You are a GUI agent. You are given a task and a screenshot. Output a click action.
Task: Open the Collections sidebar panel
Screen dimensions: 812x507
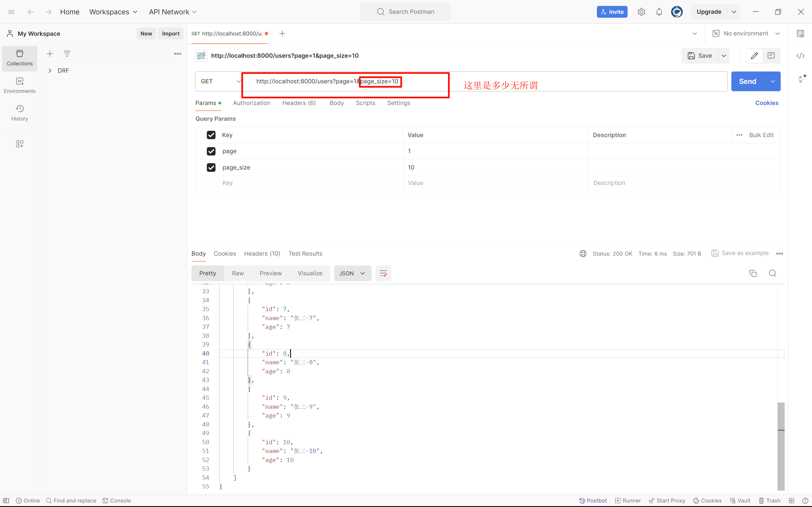(x=19, y=58)
